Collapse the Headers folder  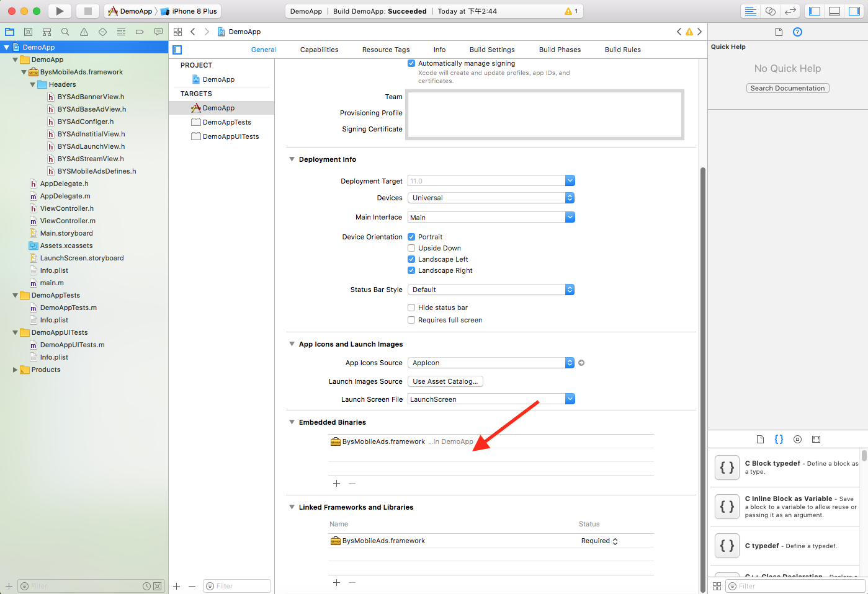(x=32, y=84)
